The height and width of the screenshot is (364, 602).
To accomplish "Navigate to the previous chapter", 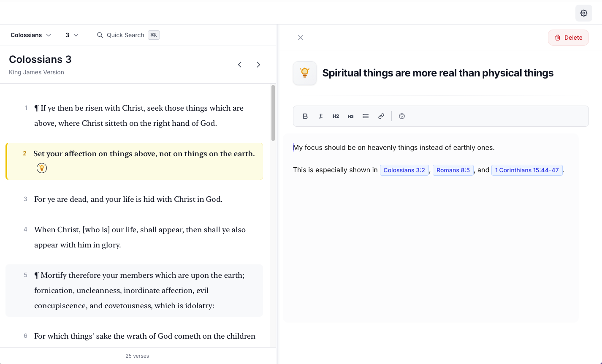I will 239,64.
